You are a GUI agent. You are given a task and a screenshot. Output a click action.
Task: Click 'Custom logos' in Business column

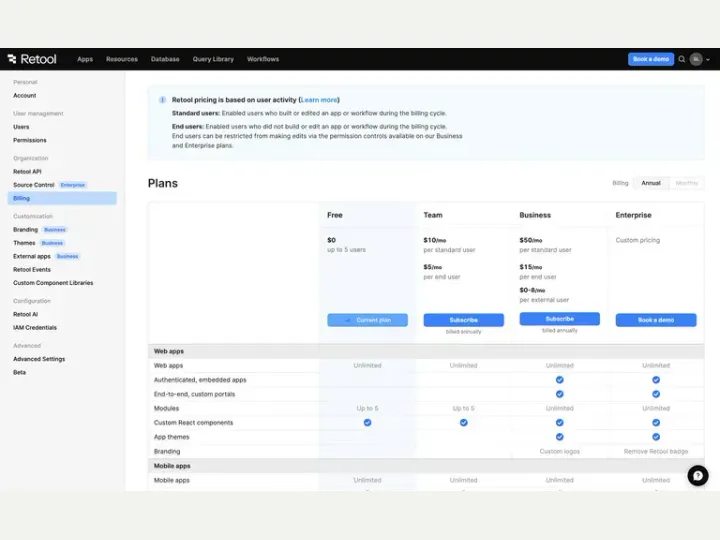point(559,451)
